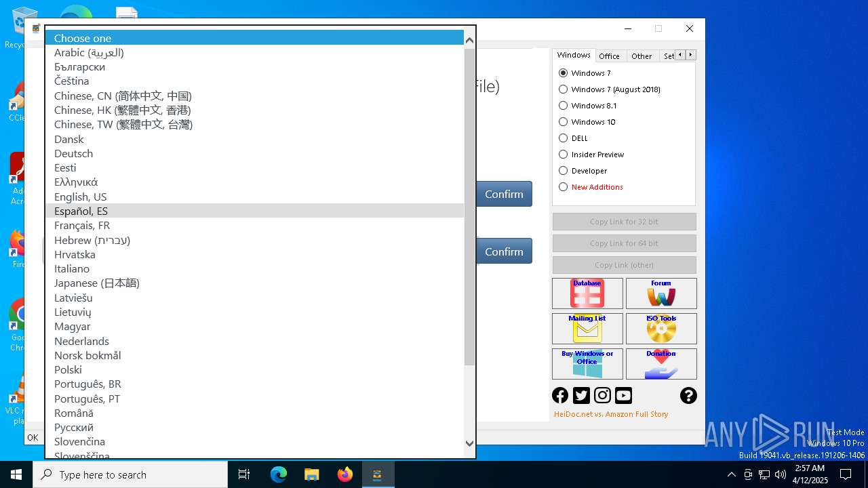Select Insider Preview radio option
868x488 pixels.
(x=591, y=155)
